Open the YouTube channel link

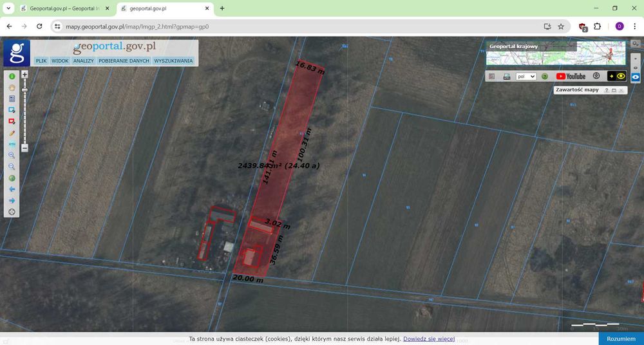pyautogui.click(x=571, y=77)
